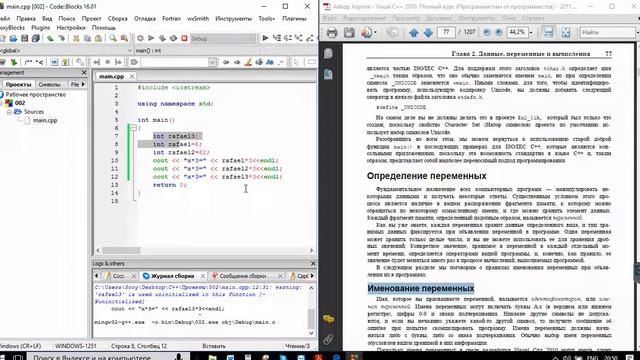Collapse the Sources folder in project tree

click(9, 111)
